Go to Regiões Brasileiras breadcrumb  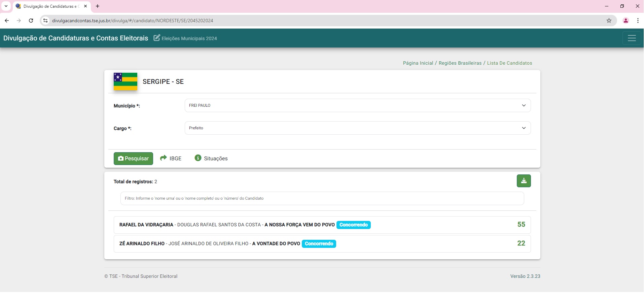[x=460, y=63]
